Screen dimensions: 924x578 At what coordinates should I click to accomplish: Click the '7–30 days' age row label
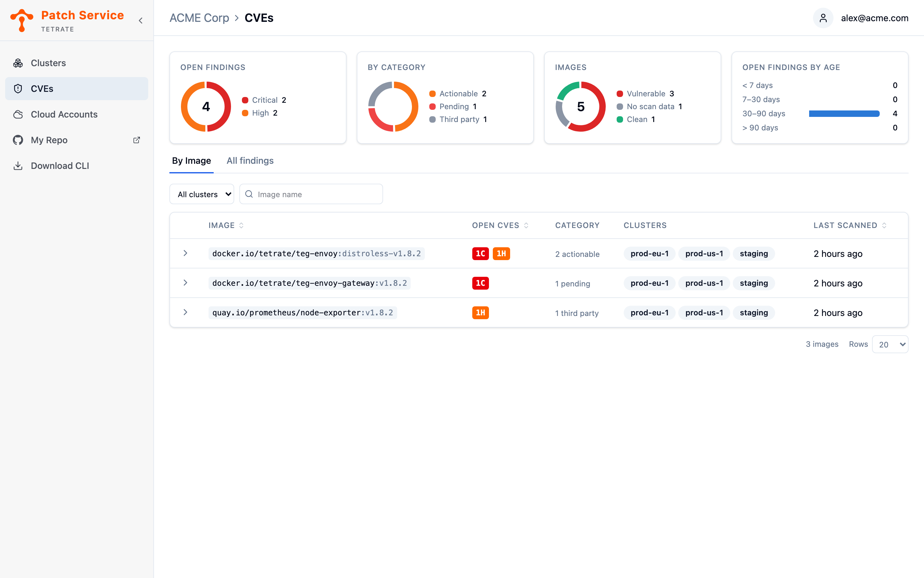pos(761,100)
